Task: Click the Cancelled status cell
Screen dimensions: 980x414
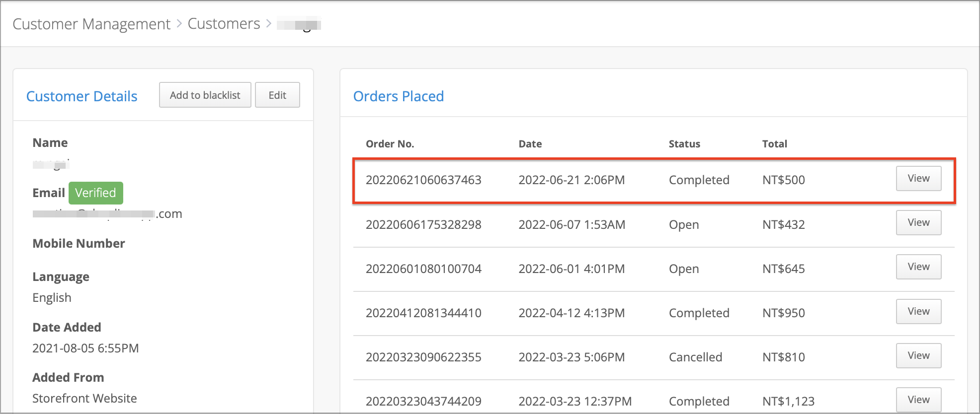Action: click(695, 357)
